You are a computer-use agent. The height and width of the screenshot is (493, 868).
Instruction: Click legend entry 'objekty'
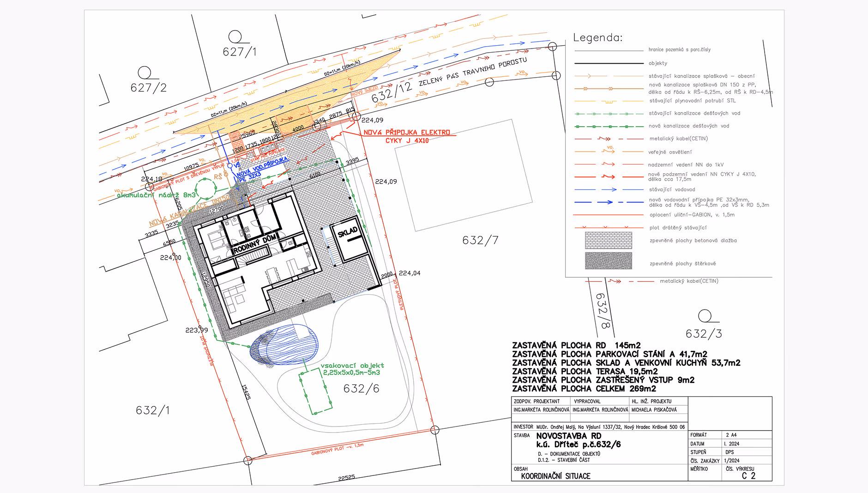pos(657,63)
